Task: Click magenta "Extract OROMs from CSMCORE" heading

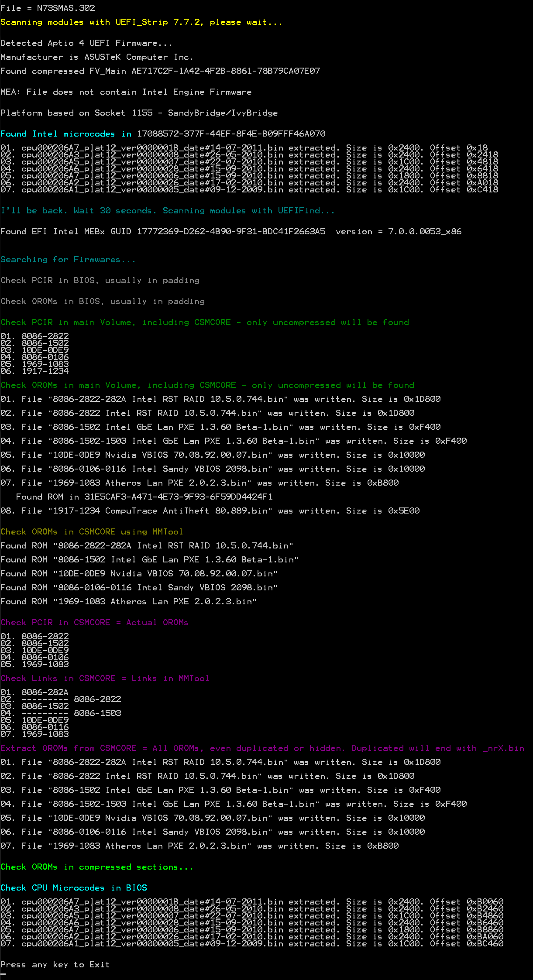Action: click(x=262, y=748)
